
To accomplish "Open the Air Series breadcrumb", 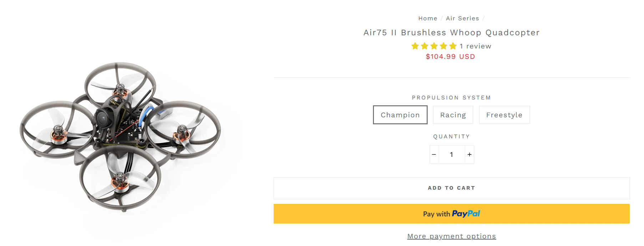I will [462, 18].
